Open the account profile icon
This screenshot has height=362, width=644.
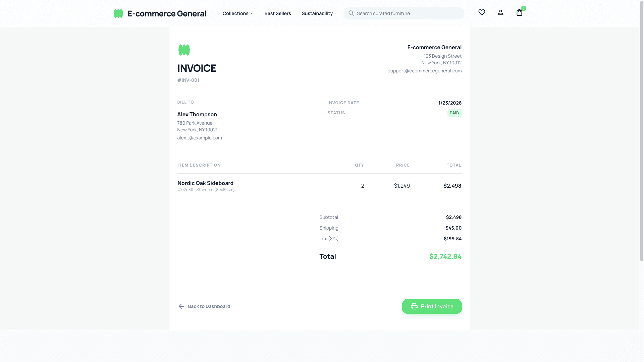click(500, 12)
